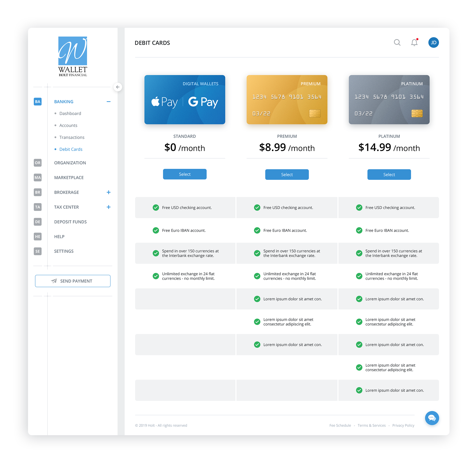The image size is (476, 462).
Task: Click the SE settings badge icon
Action: [38, 251]
